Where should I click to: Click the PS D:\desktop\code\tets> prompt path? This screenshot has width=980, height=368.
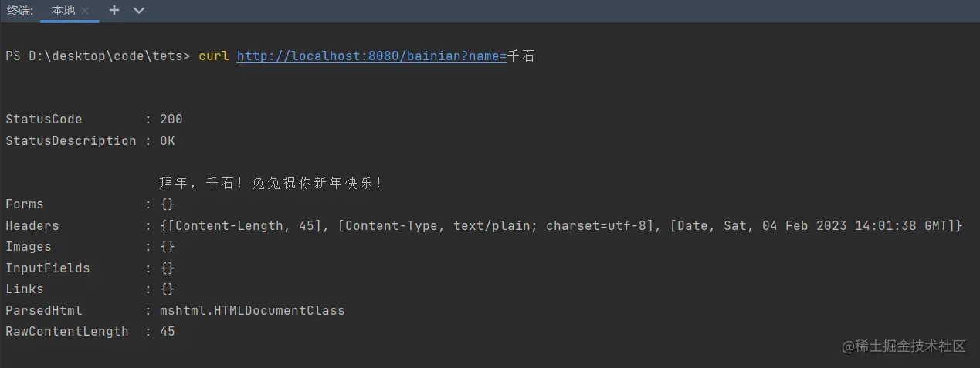point(97,56)
